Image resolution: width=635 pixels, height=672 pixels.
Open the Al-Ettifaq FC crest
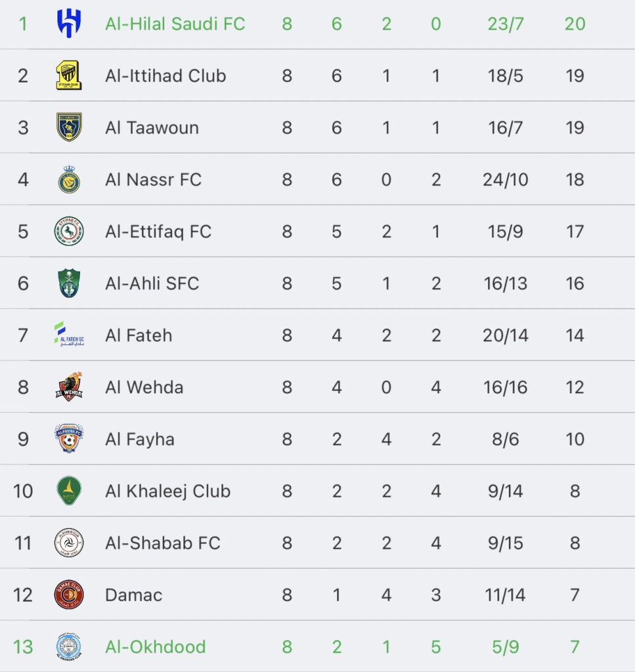(68, 232)
